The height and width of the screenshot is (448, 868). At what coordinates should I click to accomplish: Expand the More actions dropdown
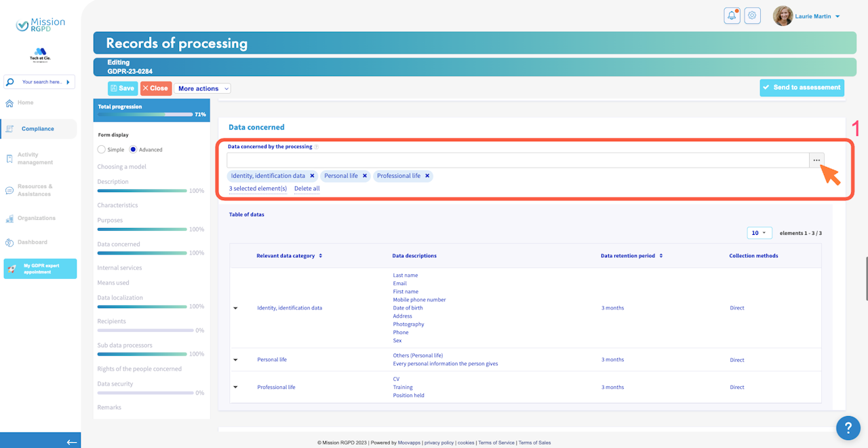pos(202,88)
